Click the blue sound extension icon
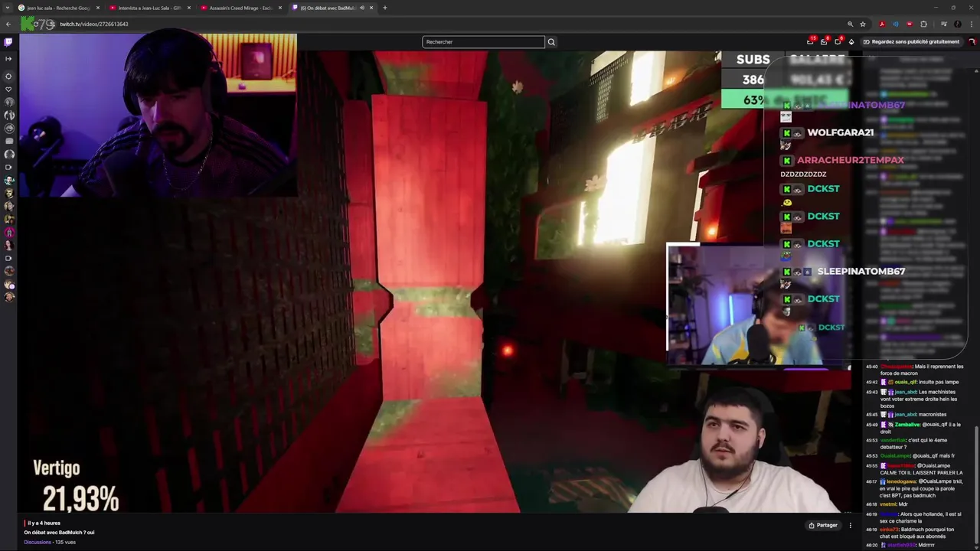The width and height of the screenshot is (980, 551). [896, 24]
